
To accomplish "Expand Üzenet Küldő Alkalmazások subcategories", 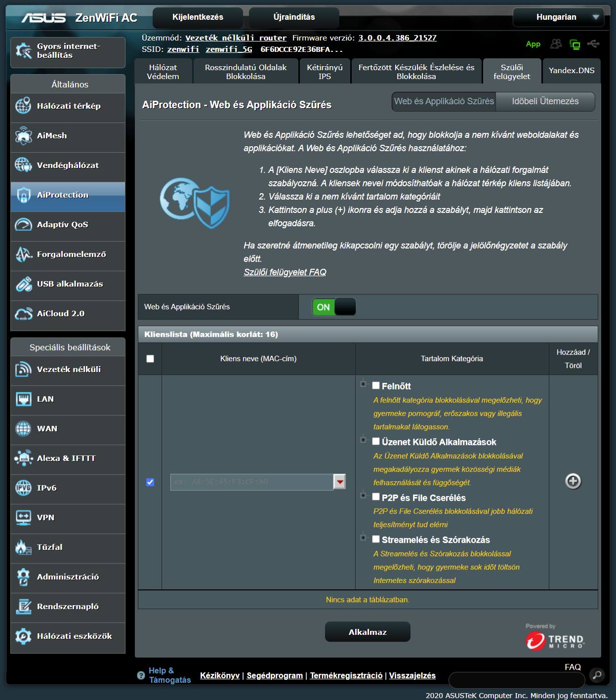I will [363, 440].
